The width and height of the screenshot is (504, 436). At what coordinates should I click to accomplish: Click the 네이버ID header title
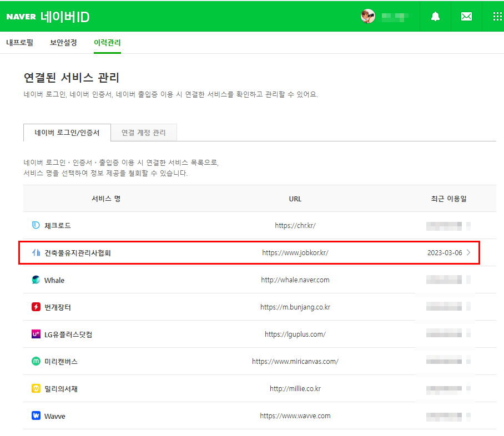click(x=65, y=17)
